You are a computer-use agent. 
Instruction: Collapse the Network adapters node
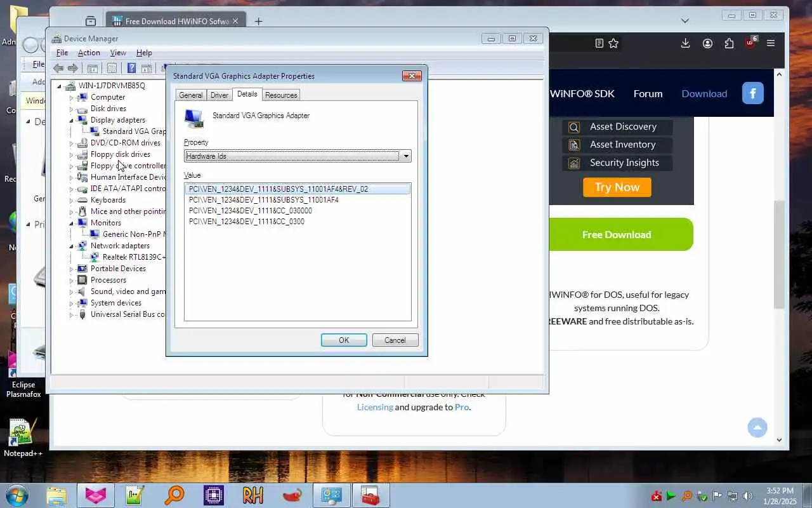point(72,246)
